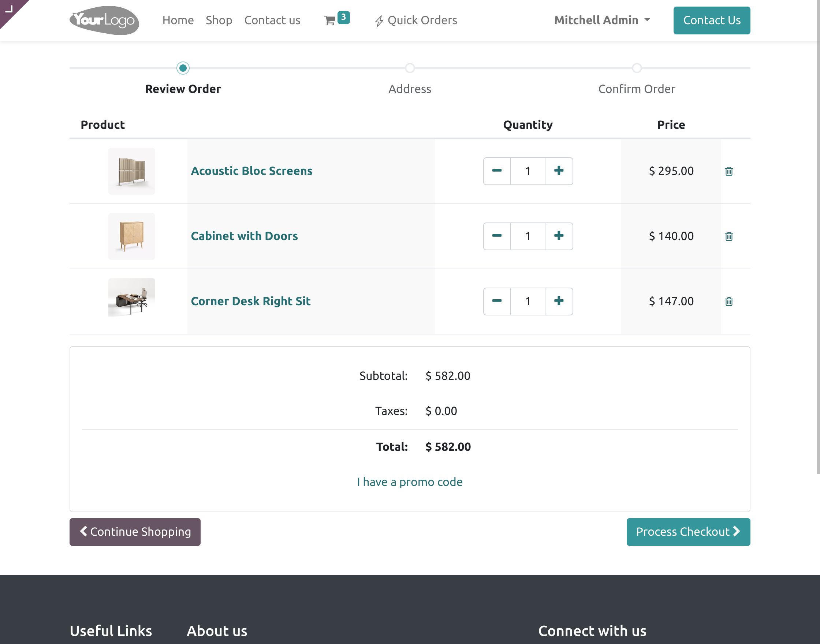Open the I have a promo code link
Viewport: 820px width, 644px height.
click(x=410, y=482)
